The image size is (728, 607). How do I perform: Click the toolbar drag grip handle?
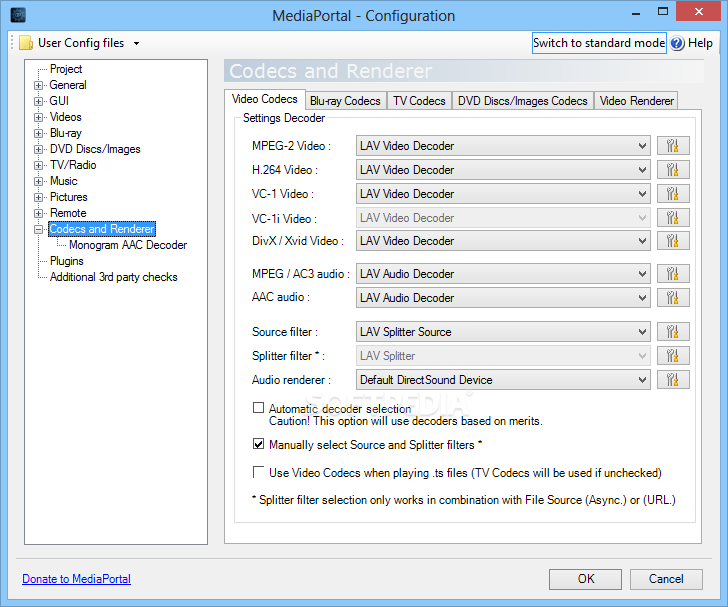13,43
